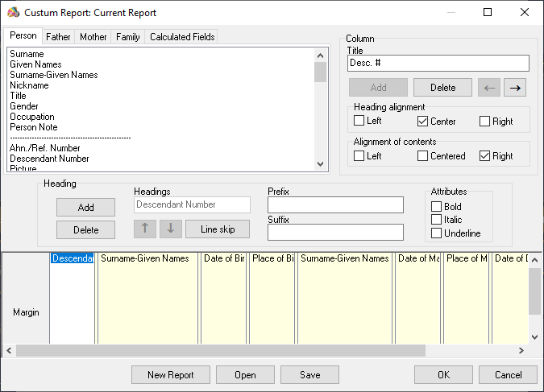The image size is (544, 392).
Task: Enable the Underline attribute checkbox
Action: [437, 233]
